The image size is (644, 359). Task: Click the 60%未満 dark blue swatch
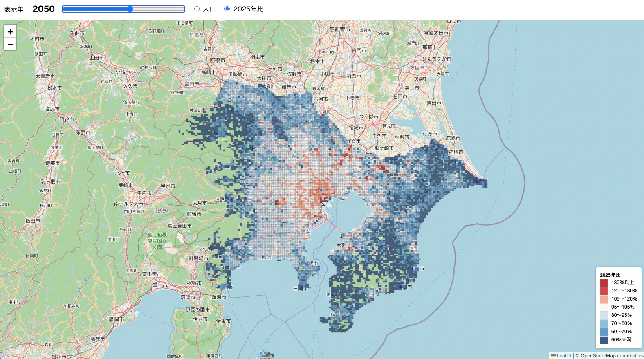coord(604,340)
